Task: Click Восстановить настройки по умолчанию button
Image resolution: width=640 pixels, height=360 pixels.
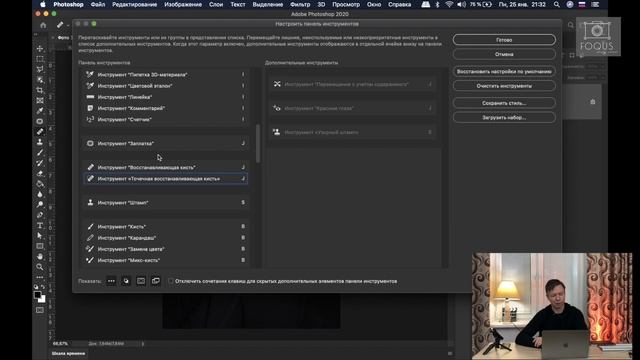Action: (x=504, y=71)
